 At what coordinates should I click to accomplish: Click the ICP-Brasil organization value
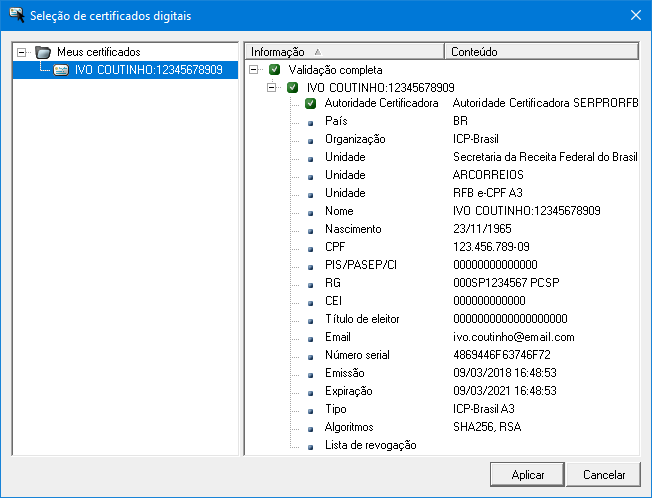click(x=476, y=139)
